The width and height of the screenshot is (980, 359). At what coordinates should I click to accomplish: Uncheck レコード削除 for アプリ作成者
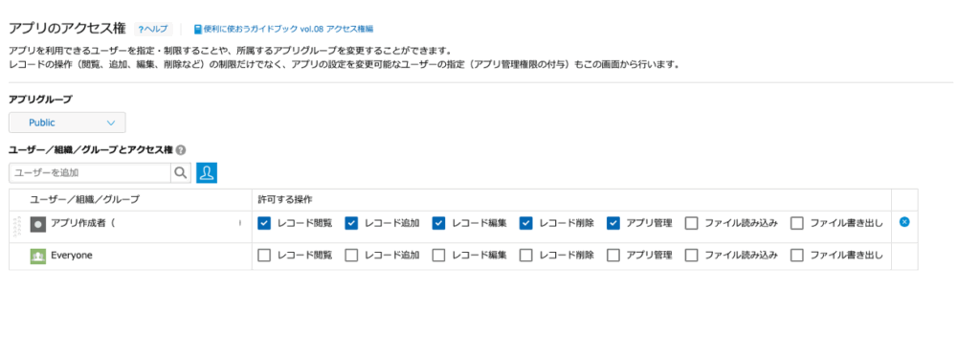[526, 223]
